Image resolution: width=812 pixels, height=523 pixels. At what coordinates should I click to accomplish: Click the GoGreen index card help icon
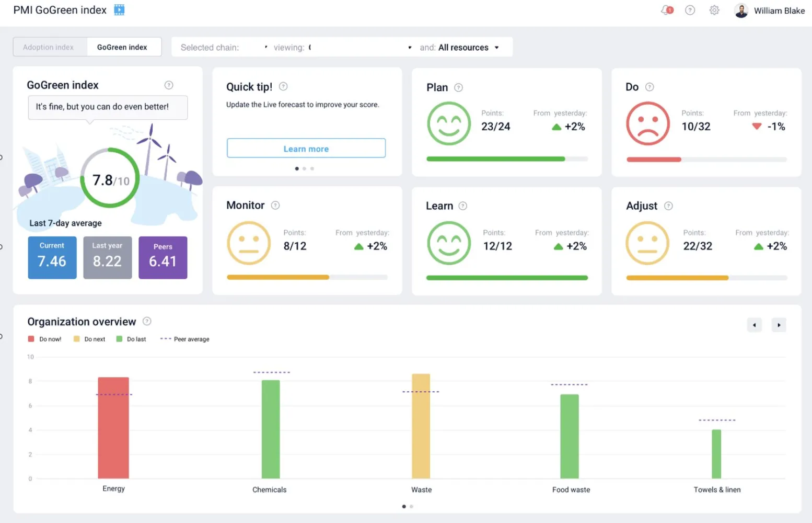(169, 85)
